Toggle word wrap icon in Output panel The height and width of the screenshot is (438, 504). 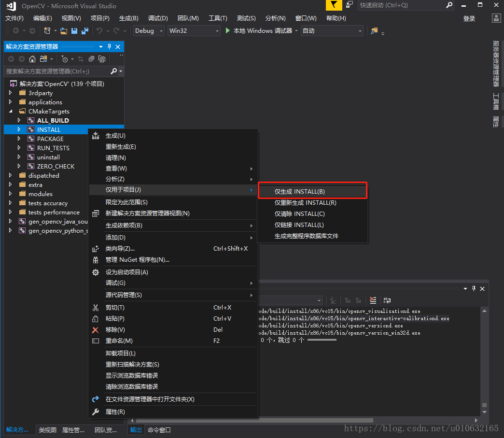[387, 300]
